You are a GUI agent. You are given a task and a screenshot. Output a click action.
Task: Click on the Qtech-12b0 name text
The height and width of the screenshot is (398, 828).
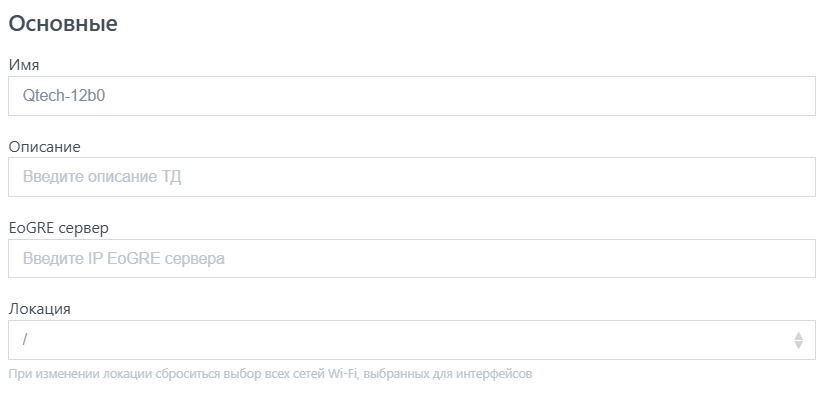click(x=64, y=96)
